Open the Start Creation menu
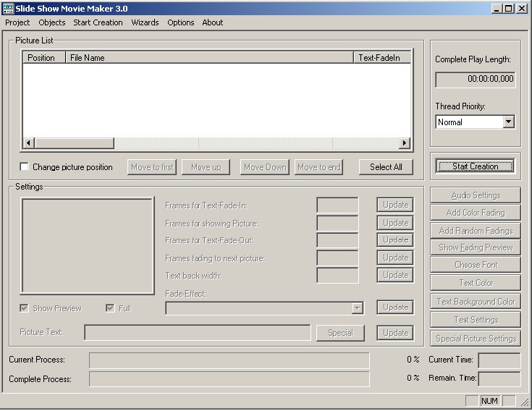 point(98,22)
